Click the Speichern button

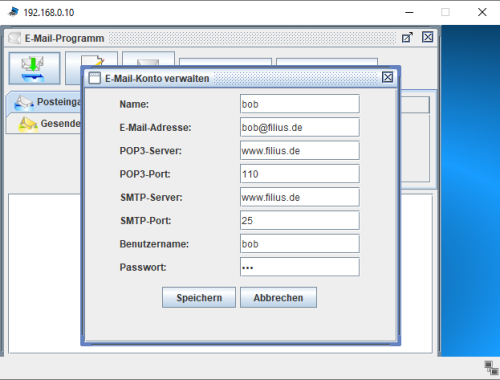pos(199,297)
